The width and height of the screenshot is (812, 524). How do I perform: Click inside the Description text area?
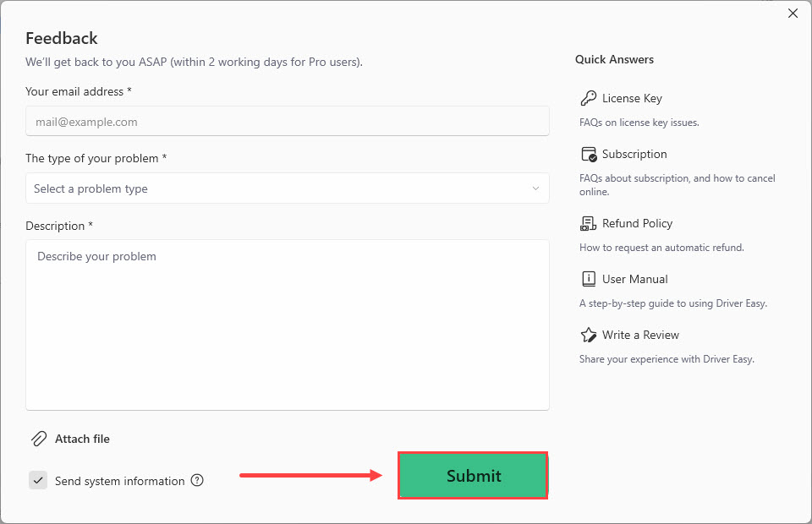coord(288,325)
